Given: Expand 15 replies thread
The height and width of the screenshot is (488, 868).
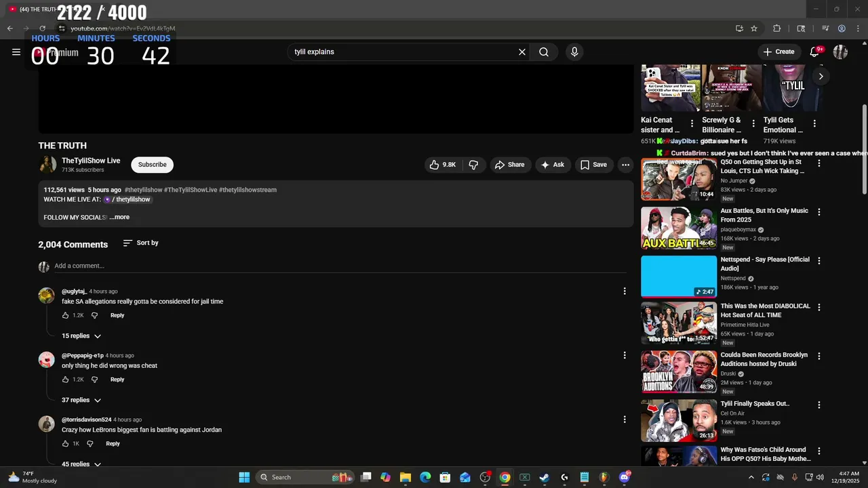Looking at the screenshot, I should coord(81,336).
